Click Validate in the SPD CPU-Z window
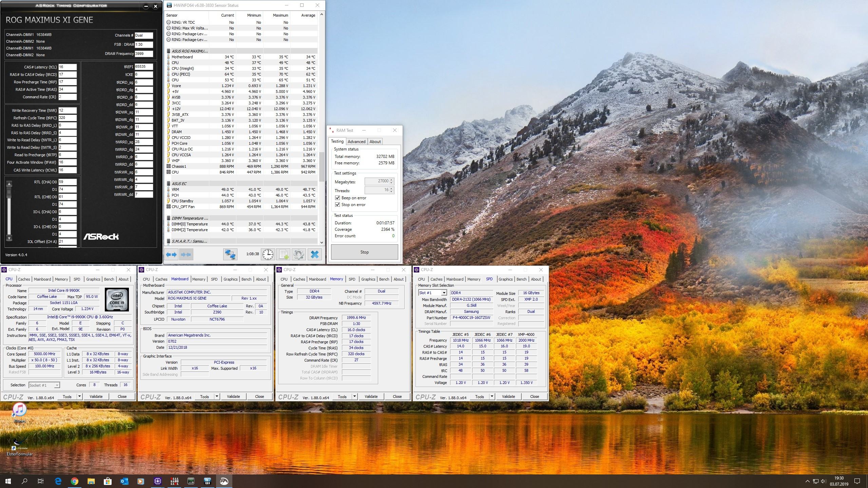This screenshot has height=488, width=868. click(508, 396)
